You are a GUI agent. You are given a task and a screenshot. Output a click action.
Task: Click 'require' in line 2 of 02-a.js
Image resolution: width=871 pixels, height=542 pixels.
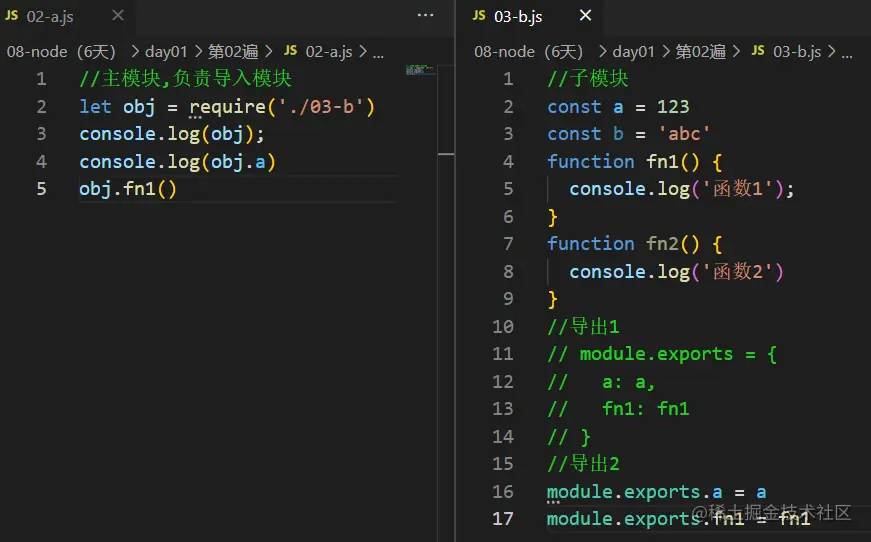228,107
